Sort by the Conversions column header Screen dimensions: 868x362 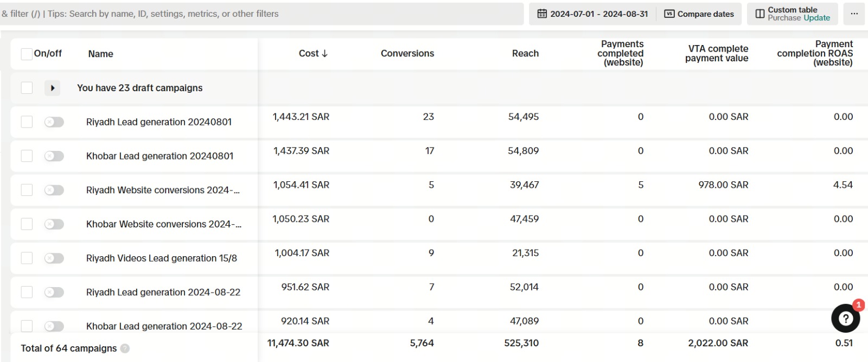(x=407, y=54)
